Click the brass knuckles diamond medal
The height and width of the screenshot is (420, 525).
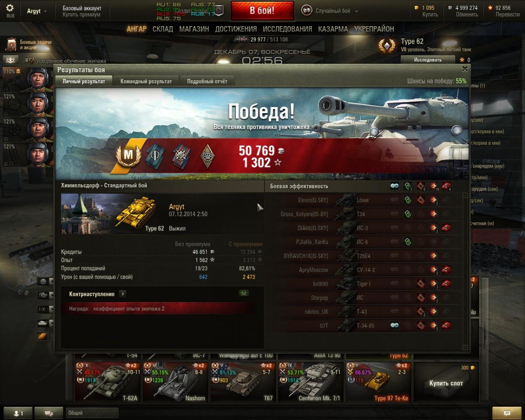[x=207, y=156]
